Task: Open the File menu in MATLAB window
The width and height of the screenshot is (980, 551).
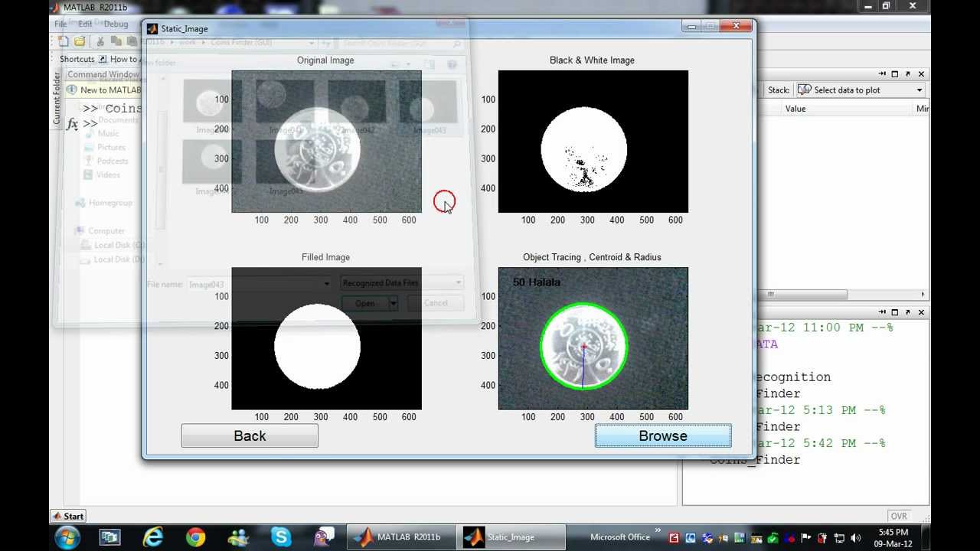Action: coord(60,24)
